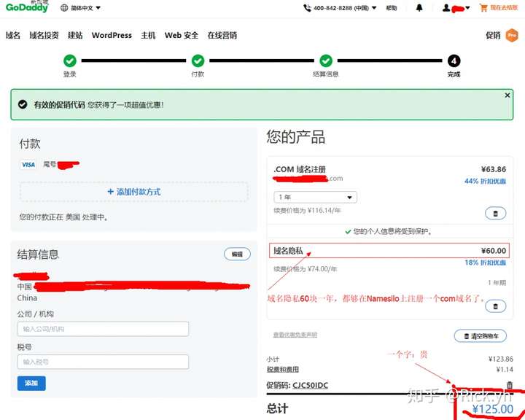
Task: Remove the promo code via trash icon
Action: 509,385
